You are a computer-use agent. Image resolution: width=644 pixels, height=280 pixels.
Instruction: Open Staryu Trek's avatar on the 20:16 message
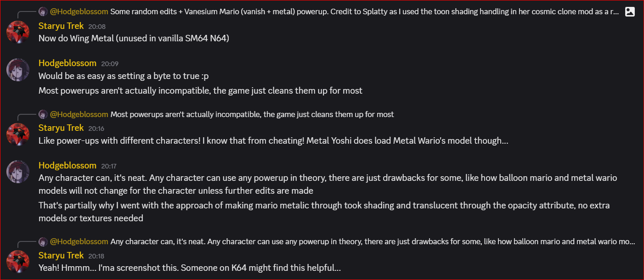coord(18,134)
